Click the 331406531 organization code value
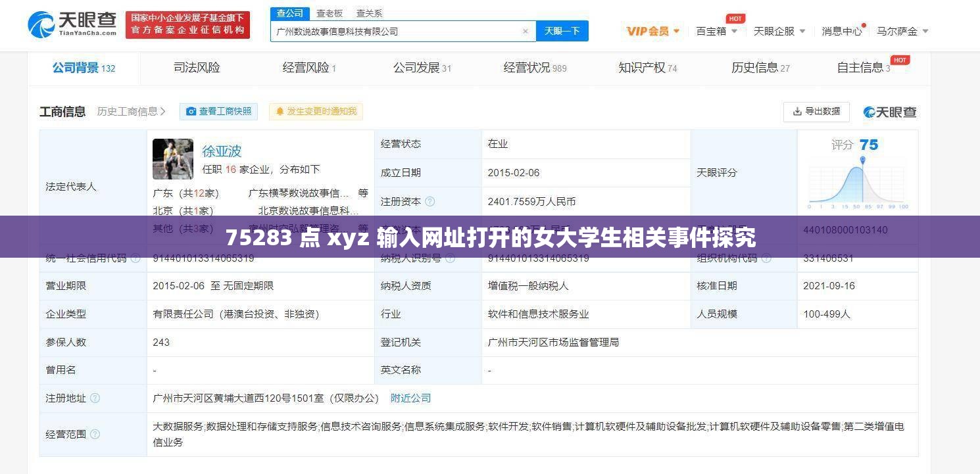Viewport: 980px width, 474px height. point(828,258)
